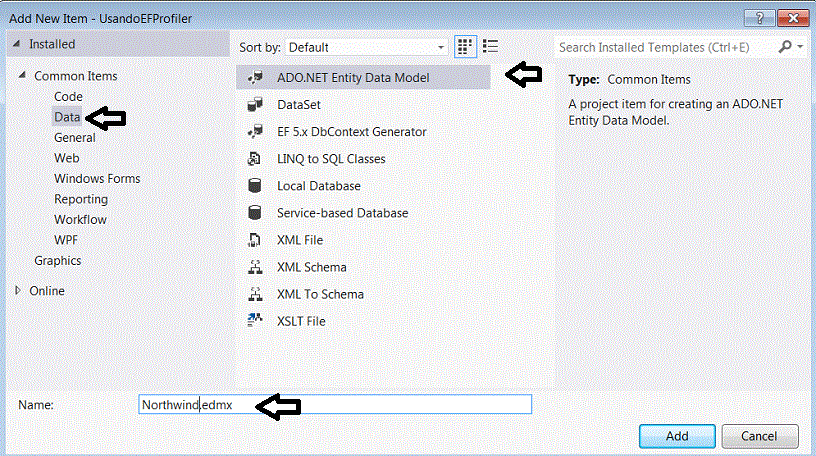Image resolution: width=816 pixels, height=456 pixels.
Task: Select the Windows Forms category
Action: coord(97,179)
